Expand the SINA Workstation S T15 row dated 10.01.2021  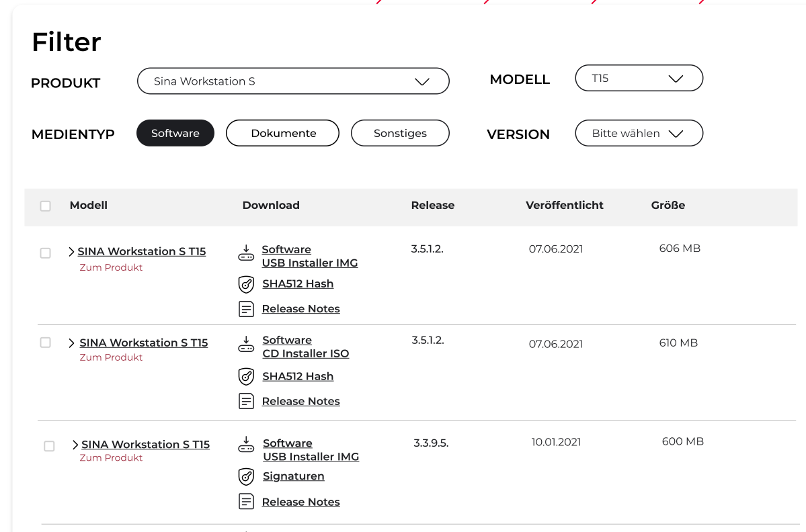coord(75,445)
